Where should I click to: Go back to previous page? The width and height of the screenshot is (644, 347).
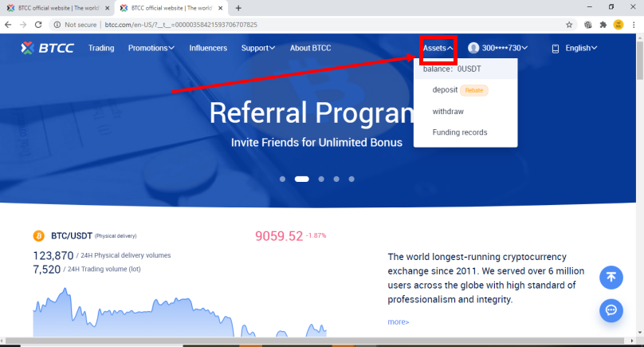8,25
